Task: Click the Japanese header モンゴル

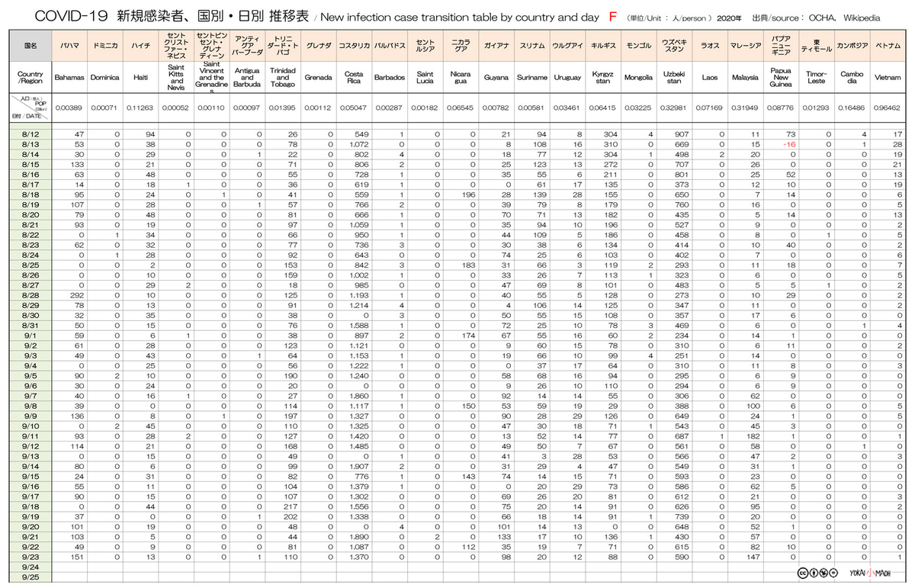Action: pyautogui.click(x=639, y=46)
